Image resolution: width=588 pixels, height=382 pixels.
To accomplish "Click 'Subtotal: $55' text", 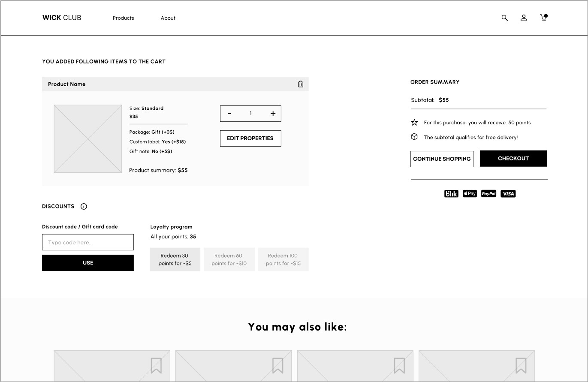I will click(430, 100).
